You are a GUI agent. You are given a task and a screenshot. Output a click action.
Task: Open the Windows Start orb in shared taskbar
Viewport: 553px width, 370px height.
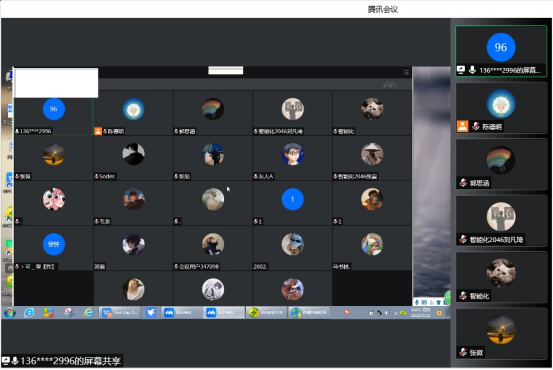[x=10, y=313]
